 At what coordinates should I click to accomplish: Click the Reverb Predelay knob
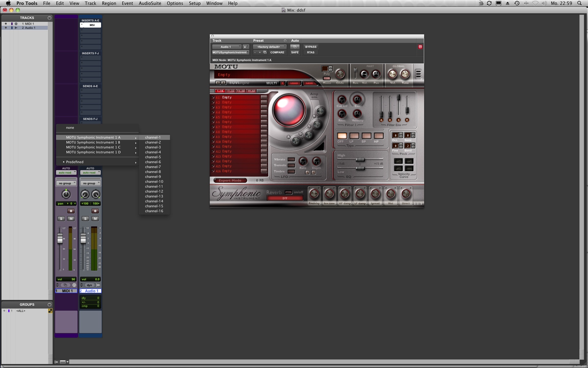[314, 194]
